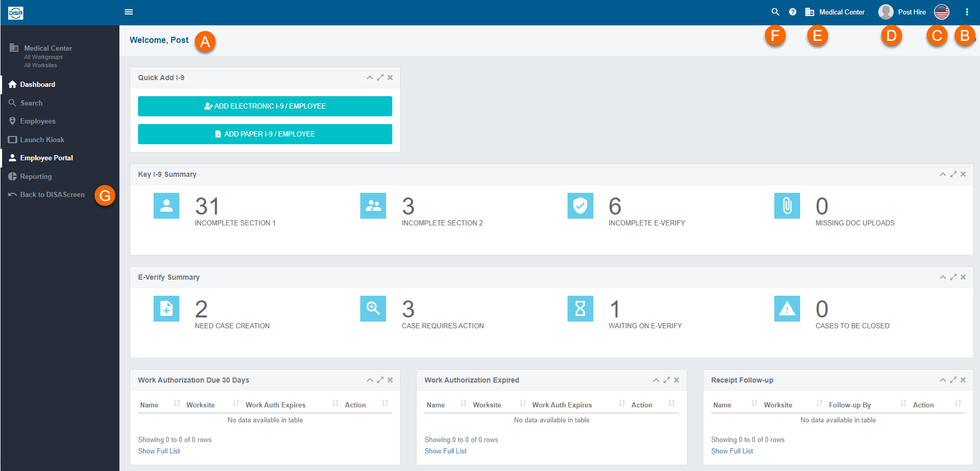
Task: Sort Work Authorization Expired table by Action
Action: coord(653,404)
